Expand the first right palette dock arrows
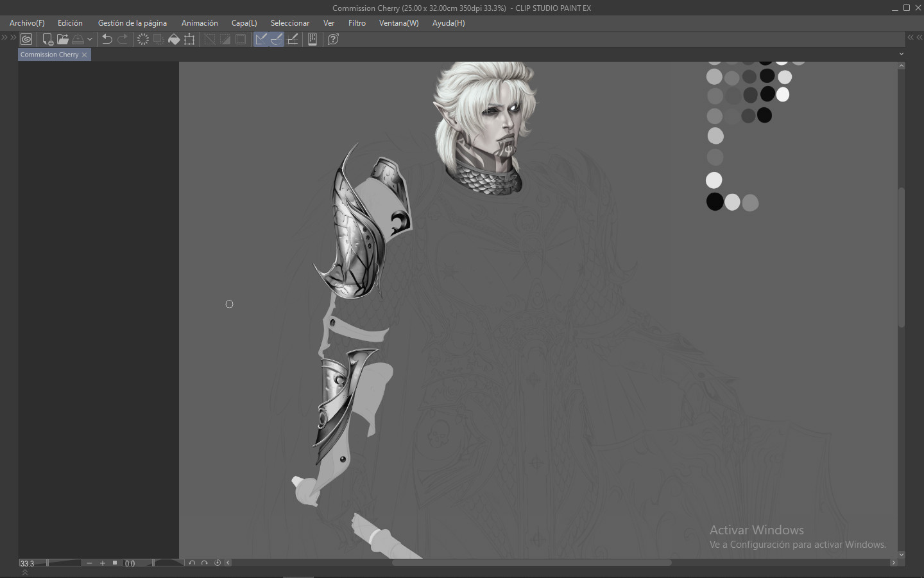Image resolution: width=924 pixels, height=578 pixels. (x=911, y=38)
